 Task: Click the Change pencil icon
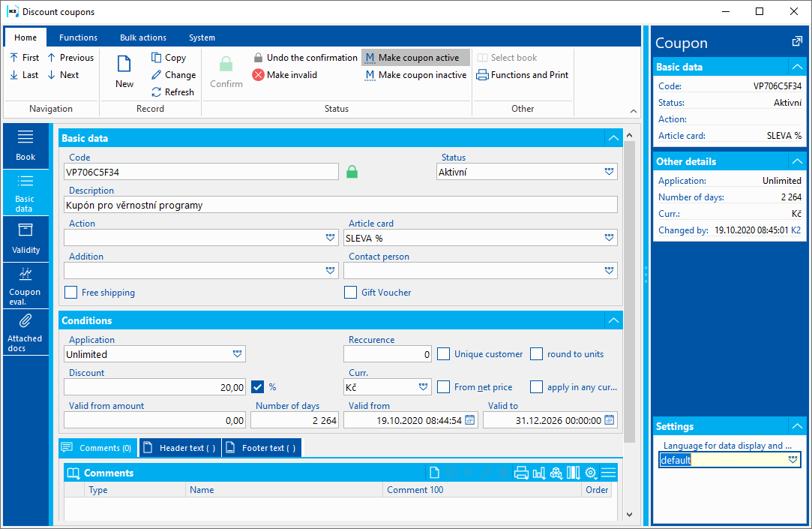[x=157, y=74]
